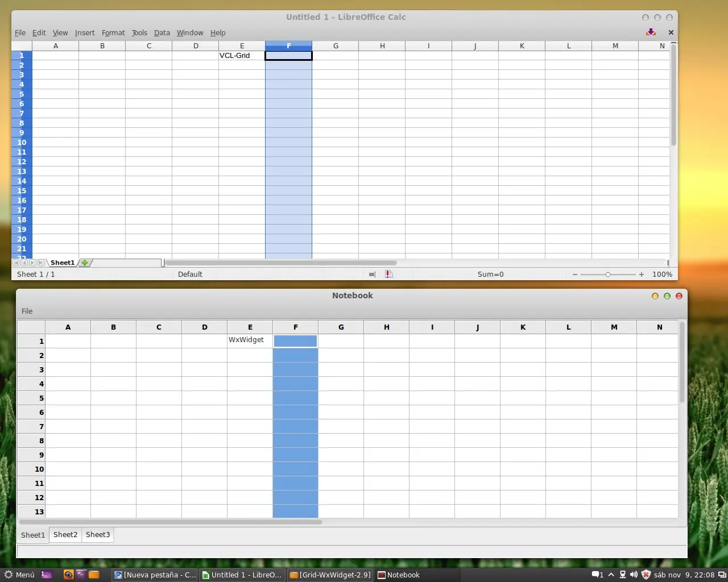This screenshot has height=582, width=728.
Task: Click the zoom out minus in Calc status bar
Action: click(x=575, y=275)
